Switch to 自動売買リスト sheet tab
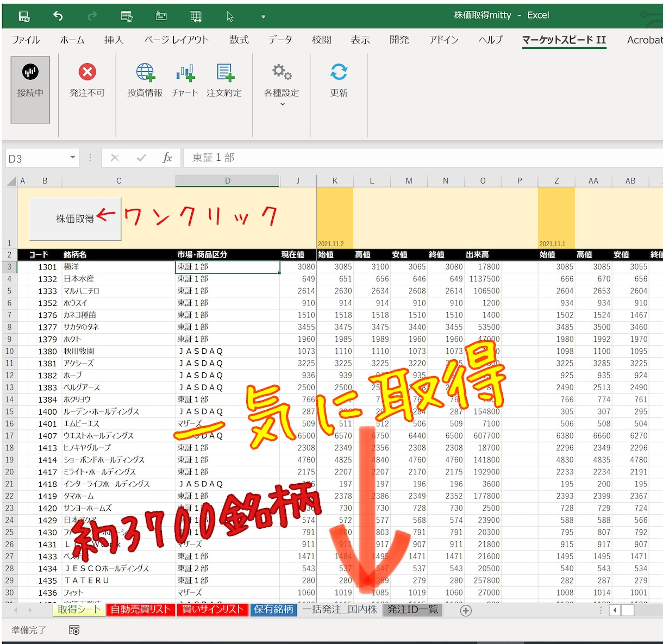 [x=141, y=610]
